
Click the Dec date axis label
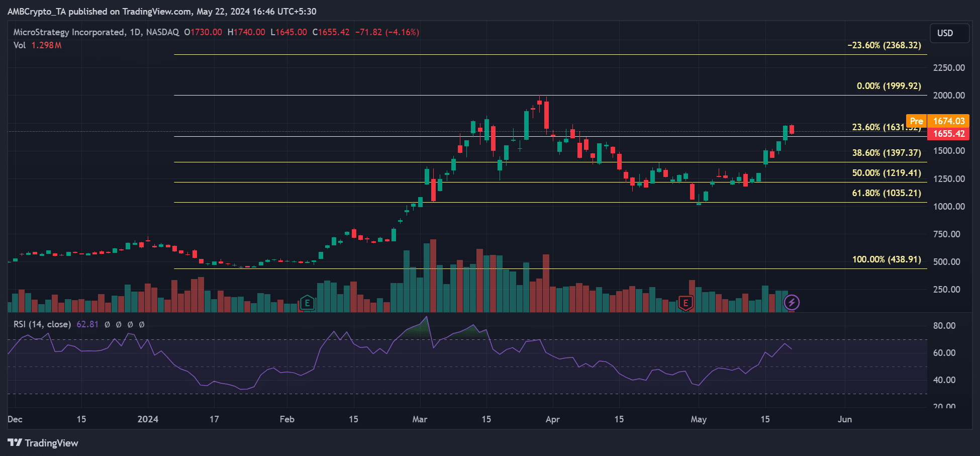tap(15, 419)
